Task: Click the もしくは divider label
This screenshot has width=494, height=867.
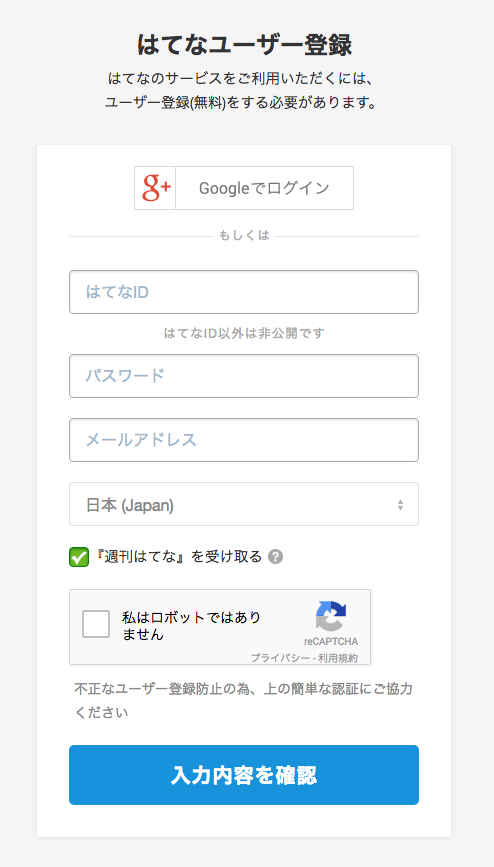Action: click(x=244, y=236)
